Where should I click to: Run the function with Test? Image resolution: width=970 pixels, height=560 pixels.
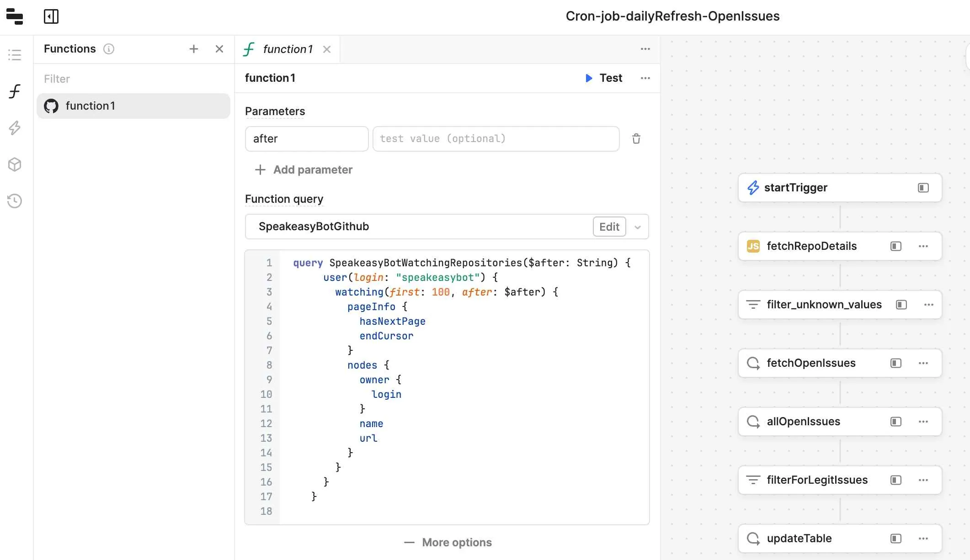point(604,78)
